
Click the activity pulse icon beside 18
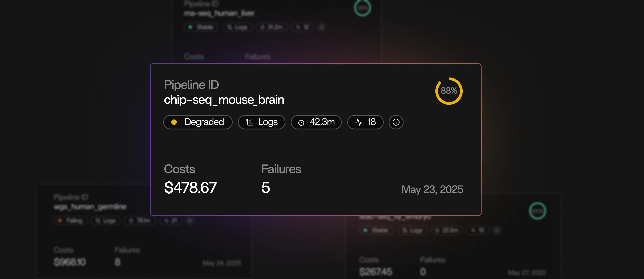click(359, 122)
